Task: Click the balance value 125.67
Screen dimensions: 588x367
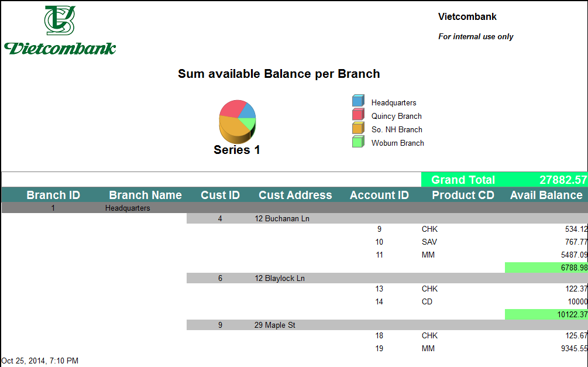Action: pyautogui.click(x=576, y=336)
